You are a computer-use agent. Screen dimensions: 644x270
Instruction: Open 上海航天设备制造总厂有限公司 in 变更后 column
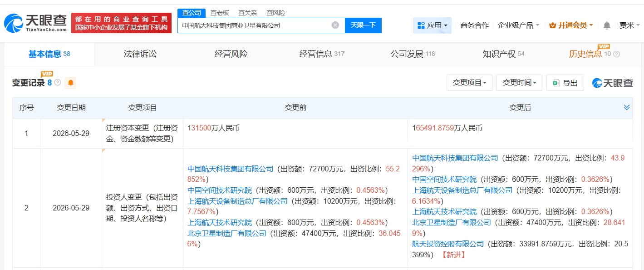click(x=462, y=190)
